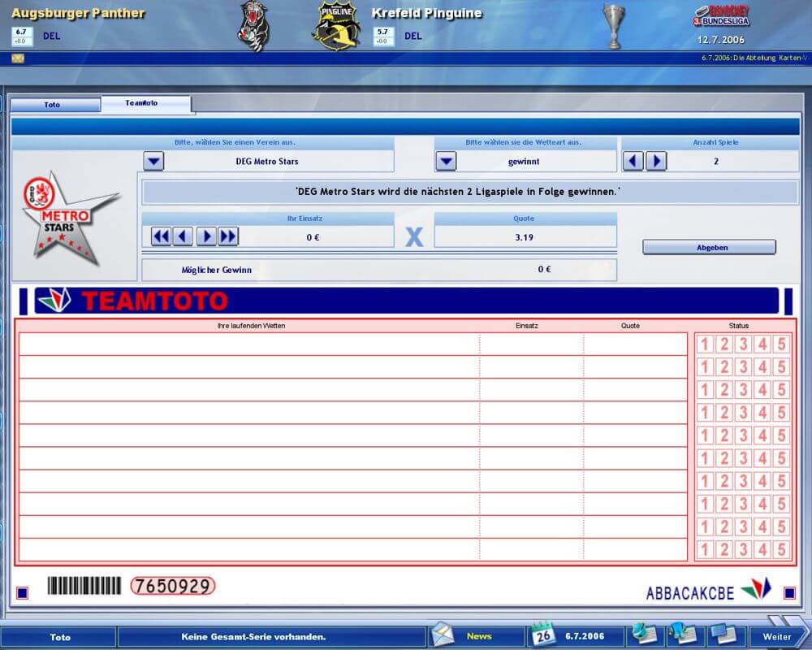Click the blue jersey notepad icon in bottom bar
The width and height of the screenshot is (812, 650).
point(683,635)
